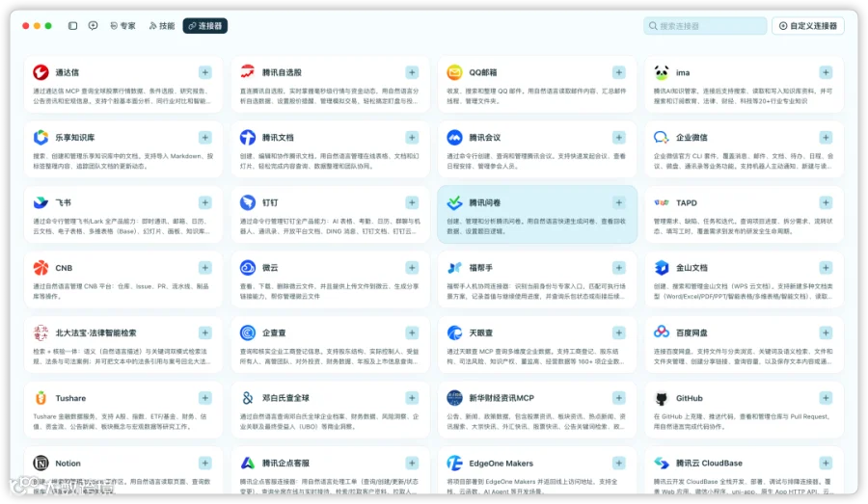
Task: Click the 乐享知识库 logo icon
Action: point(41,137)
